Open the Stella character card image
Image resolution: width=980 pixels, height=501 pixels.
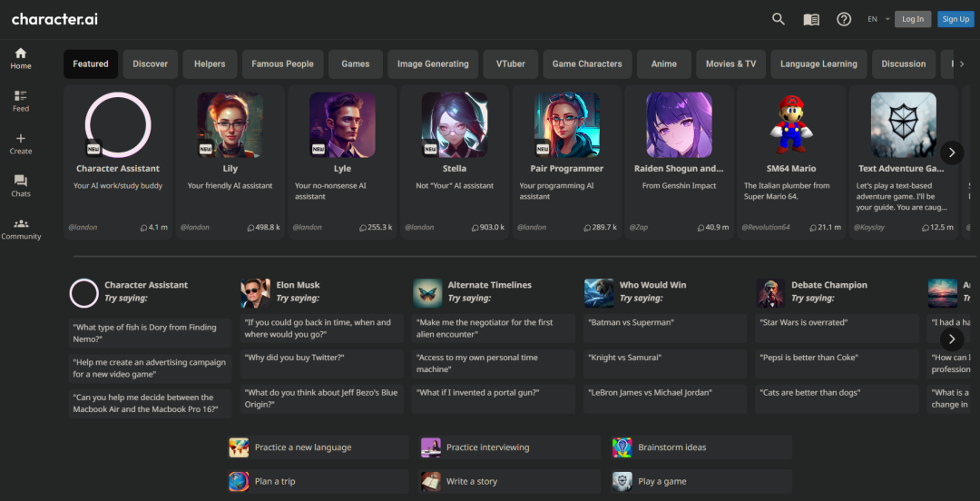[455, 124]
